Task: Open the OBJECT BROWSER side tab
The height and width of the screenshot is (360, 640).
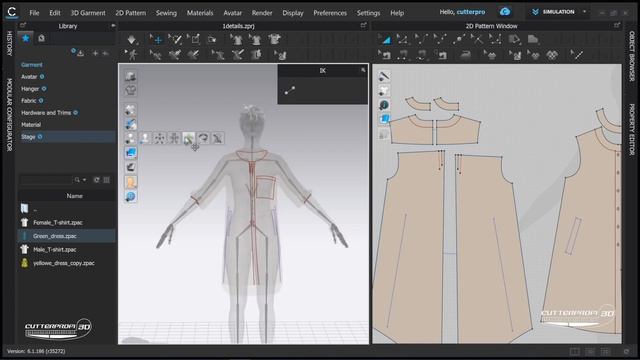Action: 631,56
